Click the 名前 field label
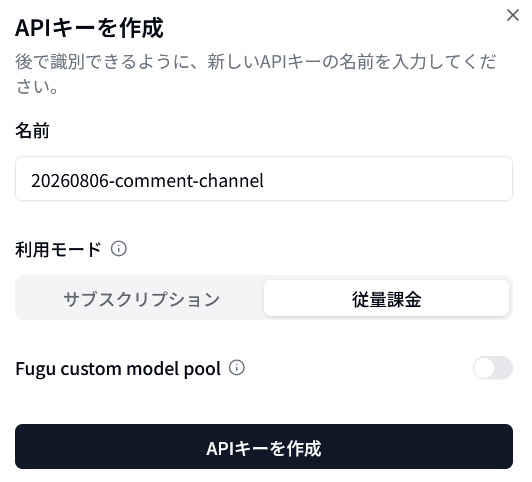 (32, 131)
